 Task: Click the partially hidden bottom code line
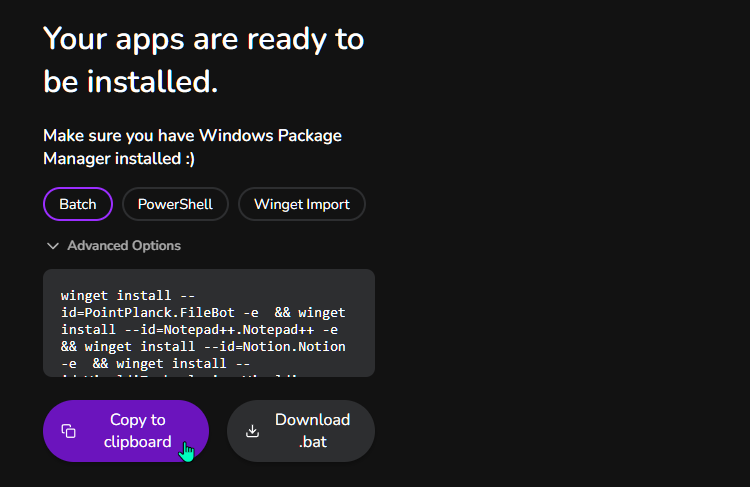pos(179,376)
